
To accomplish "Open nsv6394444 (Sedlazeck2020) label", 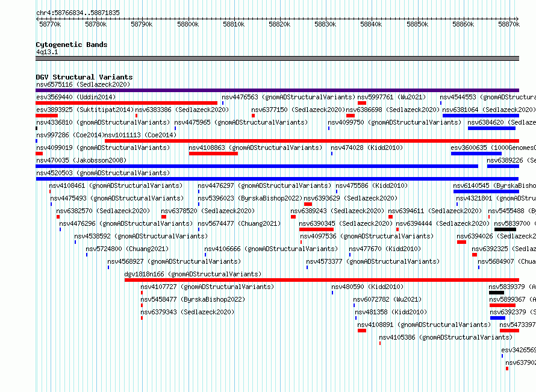I will point(443,223).
